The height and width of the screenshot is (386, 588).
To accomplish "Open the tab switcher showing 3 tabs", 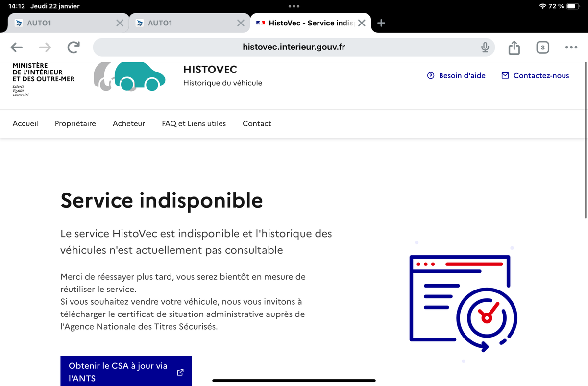I will (x=542, y=48).
